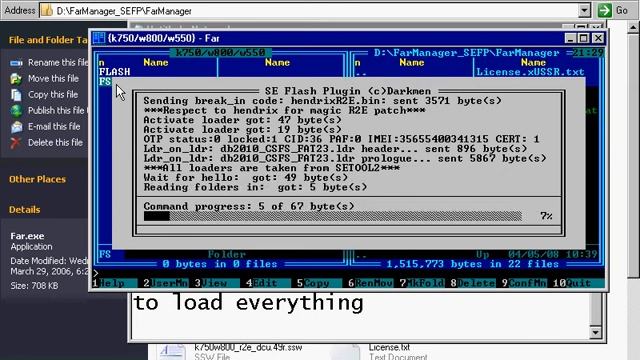Choose E-mail this file link

54,127
